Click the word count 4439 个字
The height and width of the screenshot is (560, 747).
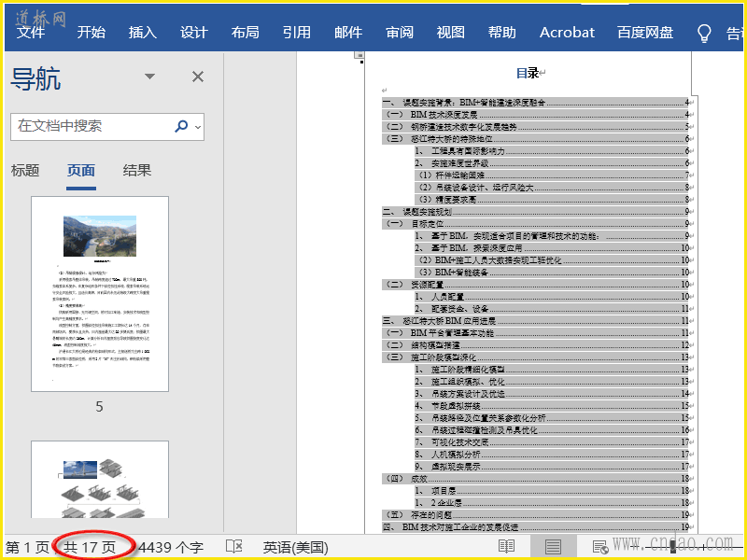click(x=171, y=547)
